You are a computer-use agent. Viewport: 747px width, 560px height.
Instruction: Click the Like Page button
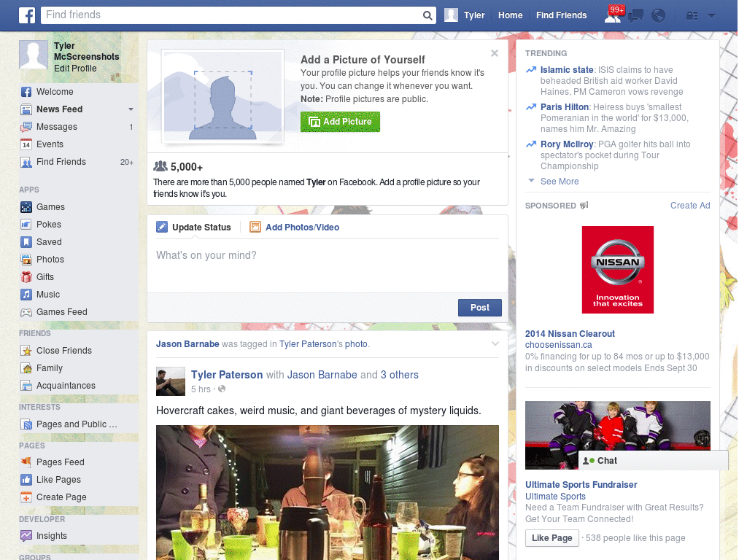(551, 538)
